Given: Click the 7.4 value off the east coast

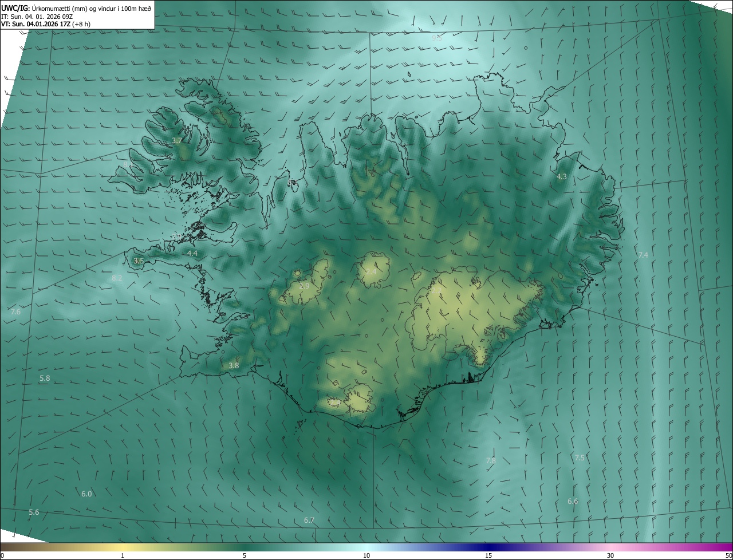Looking at the screenshot, I should (x=643, y=255).
